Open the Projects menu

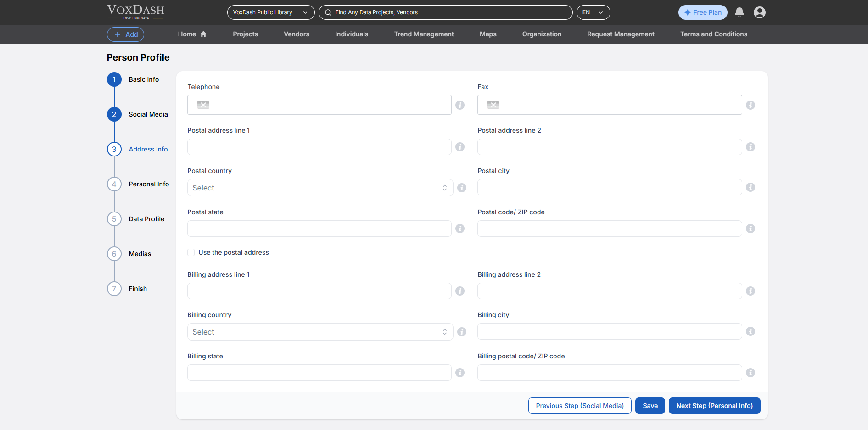click(245, 34)
